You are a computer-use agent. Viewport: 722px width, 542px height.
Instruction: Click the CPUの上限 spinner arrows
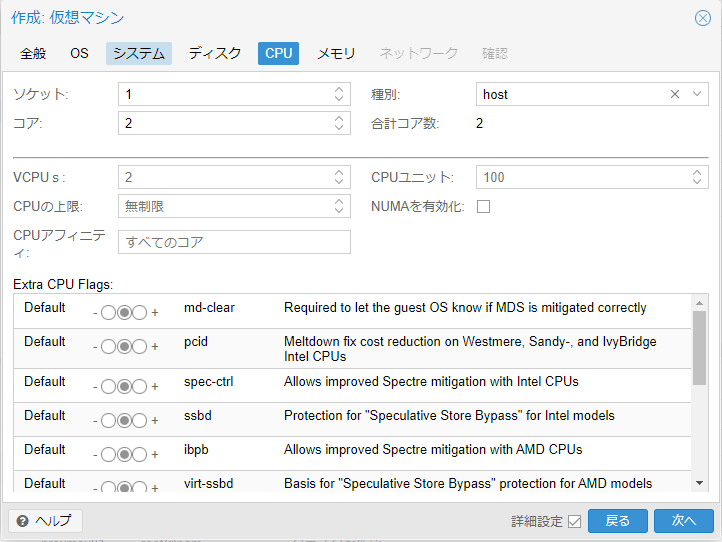(x=339, y=206)
